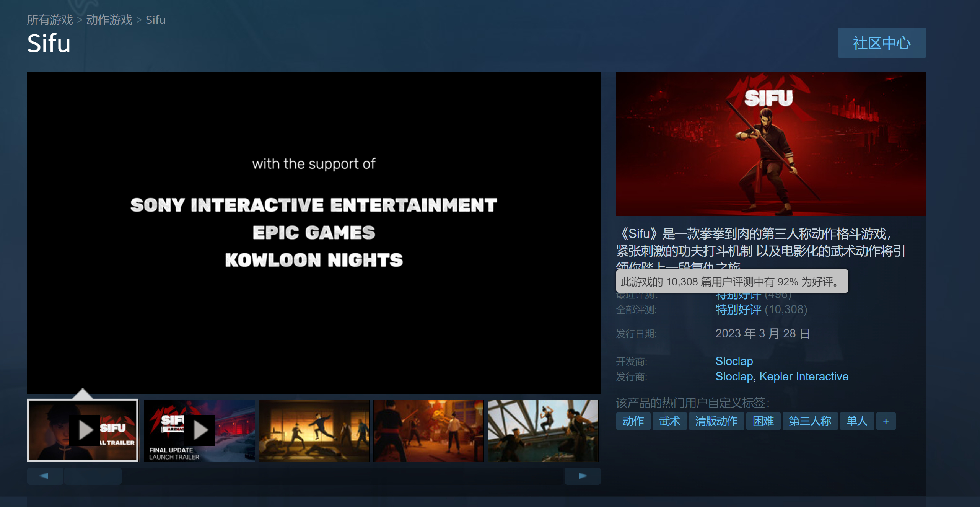Click the 发行日期 label
The width and height of the screenshot is (980, 507).
pos(636,334)
